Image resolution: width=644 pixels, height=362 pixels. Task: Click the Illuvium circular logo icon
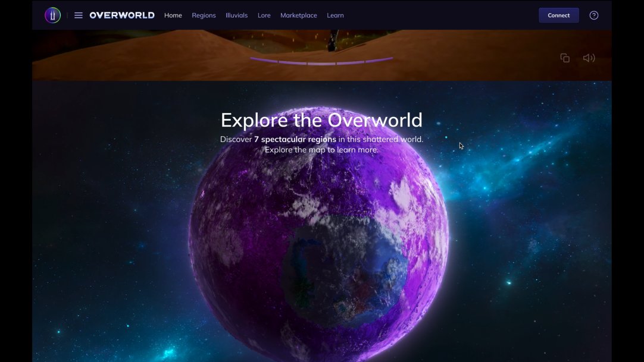[x=52, y=15]
